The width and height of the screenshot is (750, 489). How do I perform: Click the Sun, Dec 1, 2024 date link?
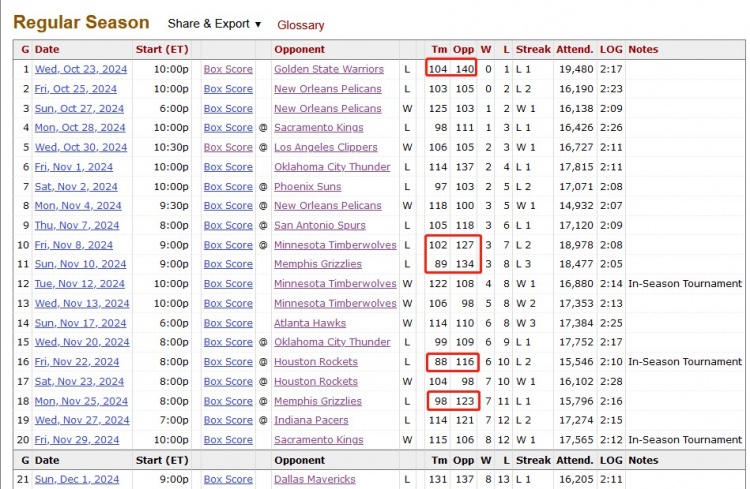77,480
